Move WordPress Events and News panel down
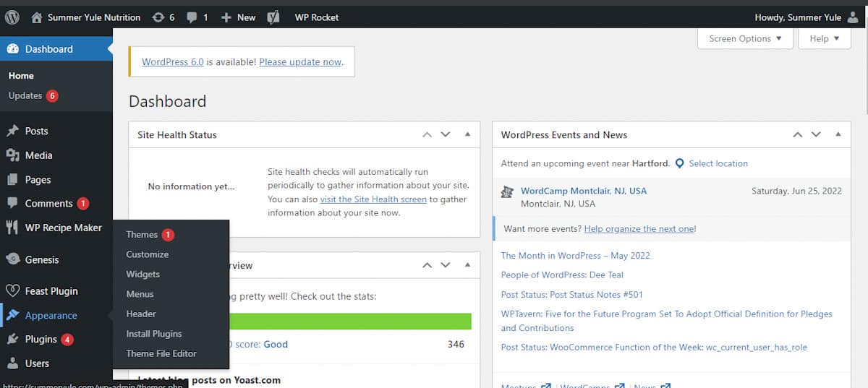 [x=816, y=134]
